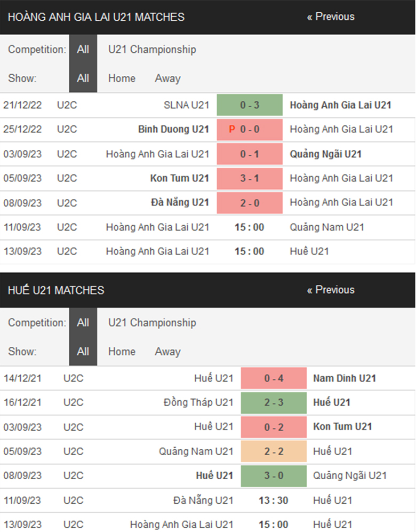
Task: Click Quảng Ngãi U21 opponent link
Action: pos(324,154)
